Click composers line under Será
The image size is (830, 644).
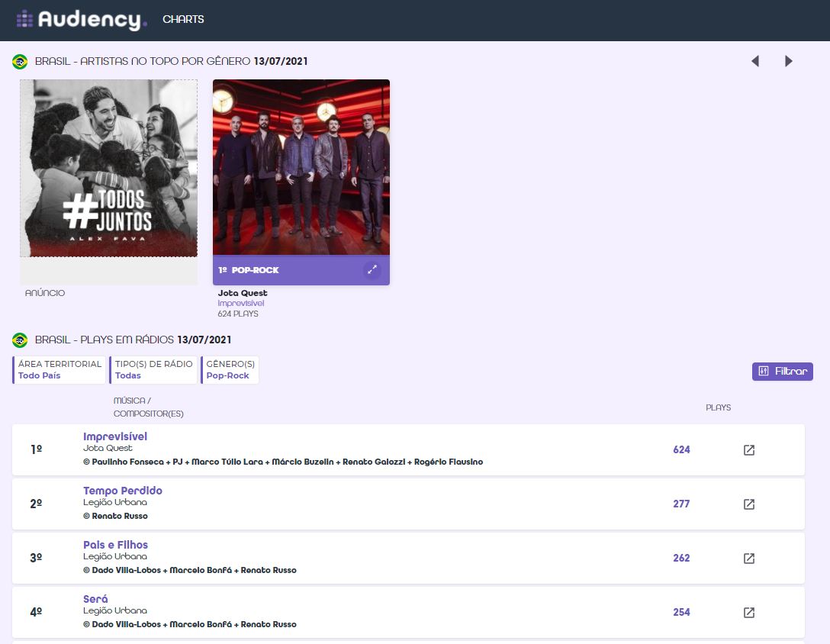(x=189, y=624)
